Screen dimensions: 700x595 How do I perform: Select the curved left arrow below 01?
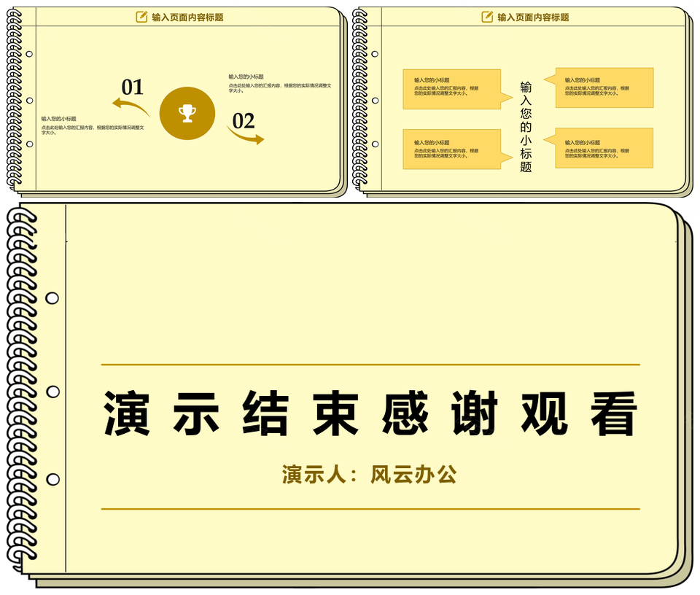131,108
